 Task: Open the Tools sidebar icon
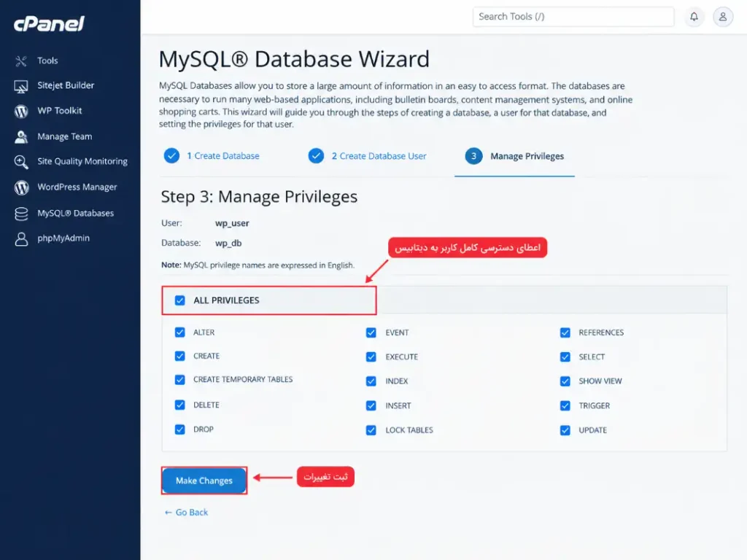pyautogui.click(x=21, y=61)
